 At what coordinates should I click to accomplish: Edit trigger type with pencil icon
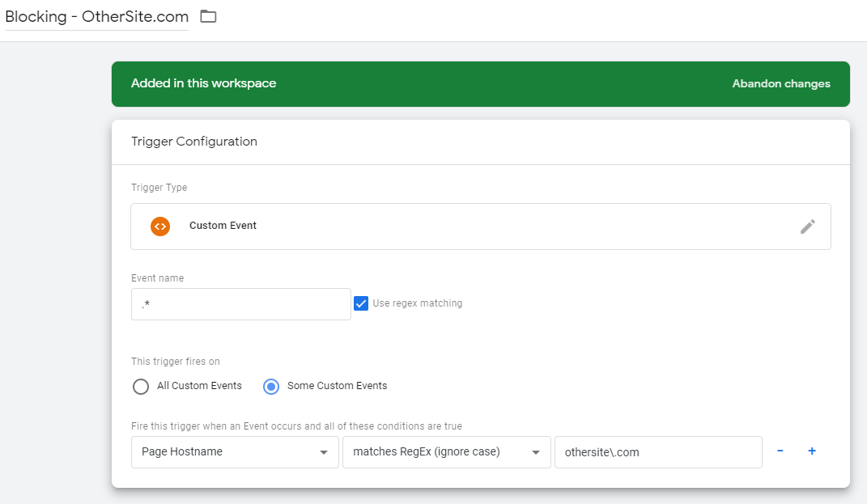click(x=807, y=227)
